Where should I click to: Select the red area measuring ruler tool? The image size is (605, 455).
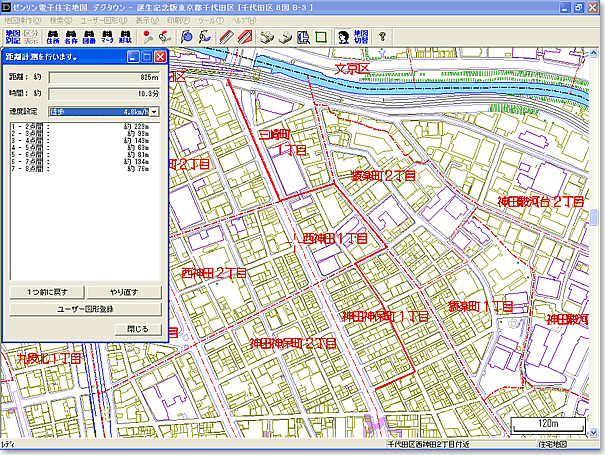245,37
